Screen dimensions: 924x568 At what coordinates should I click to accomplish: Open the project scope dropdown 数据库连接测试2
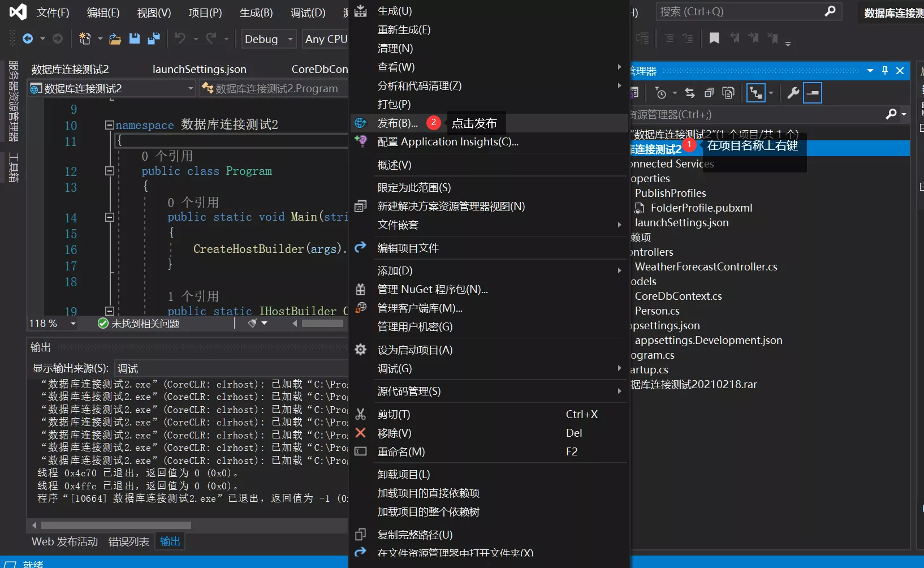tap(111, 89)
